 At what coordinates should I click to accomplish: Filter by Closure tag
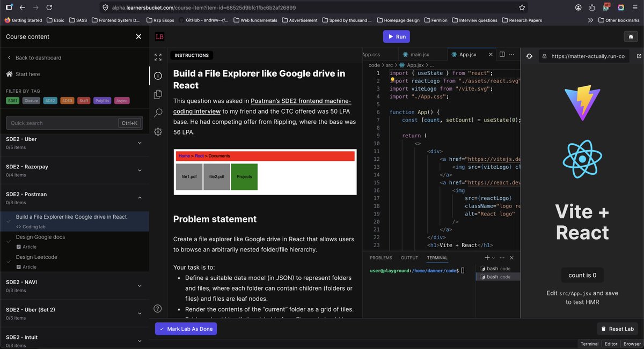(31, 101)
